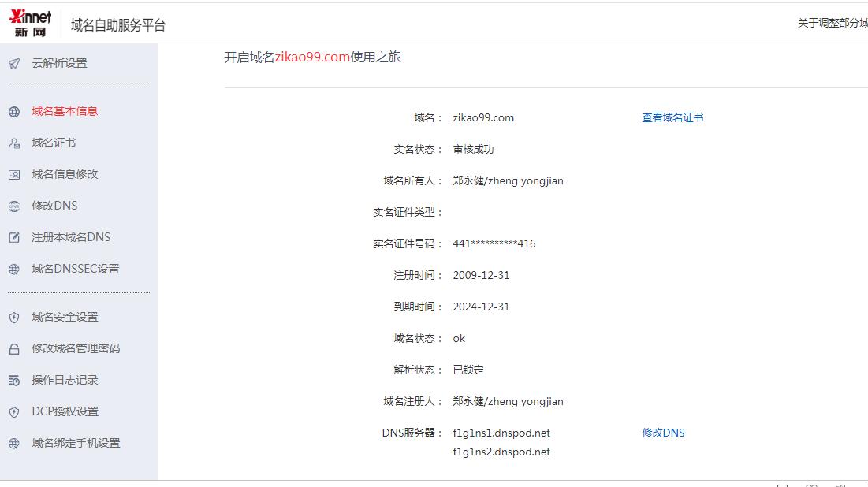Click the 到期时间 label
The image size is (868, 487).
pos(419,307)
